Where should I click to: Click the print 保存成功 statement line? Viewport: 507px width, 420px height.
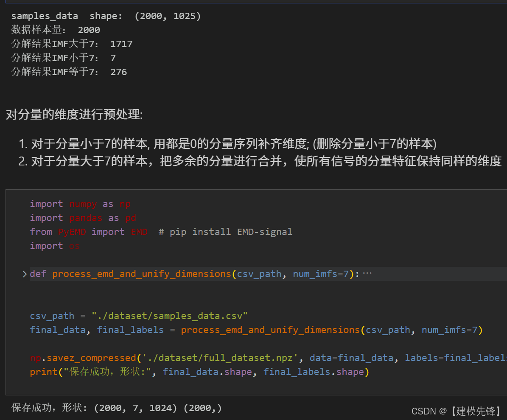(199, 372)
